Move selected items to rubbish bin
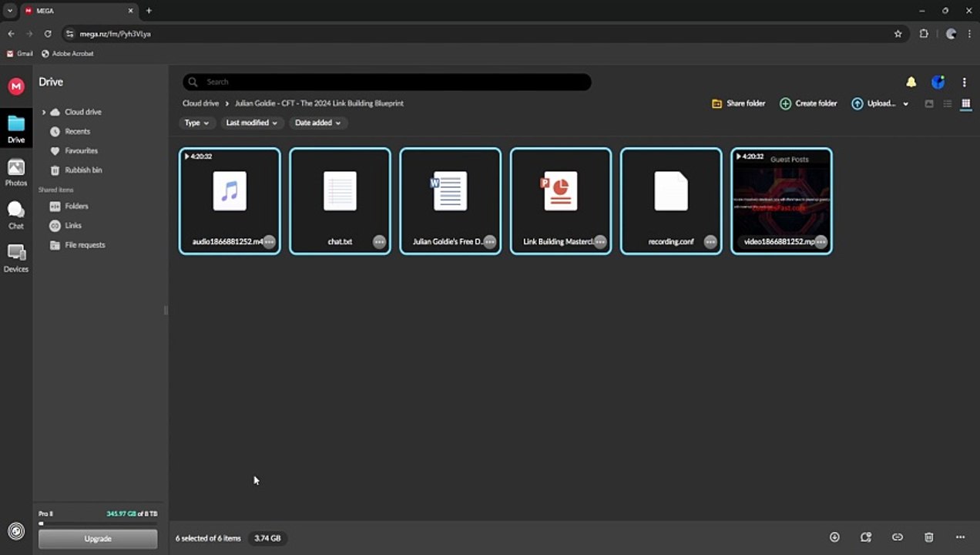 click(x=929, y=537)
